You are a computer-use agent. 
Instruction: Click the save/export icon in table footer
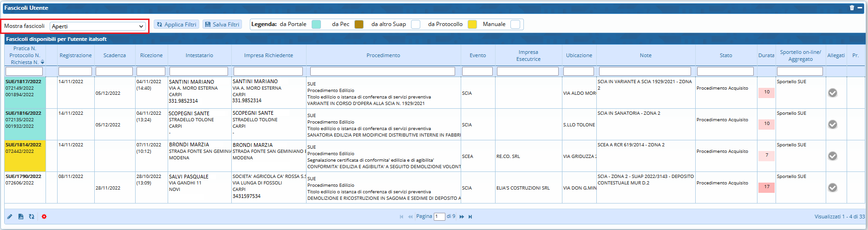(x=21, y=217)
